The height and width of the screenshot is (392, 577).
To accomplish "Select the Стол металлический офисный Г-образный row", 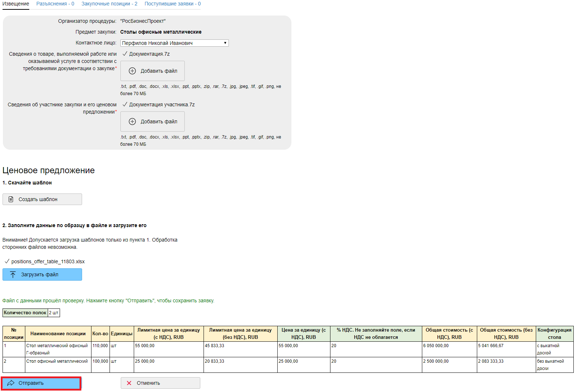I will click(x=57, y=349).
